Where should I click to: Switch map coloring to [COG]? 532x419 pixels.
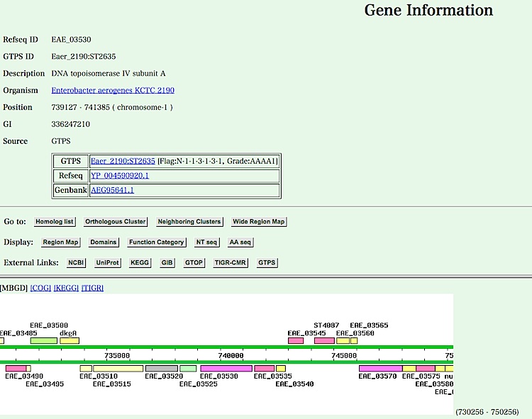(x=40, y=288)
